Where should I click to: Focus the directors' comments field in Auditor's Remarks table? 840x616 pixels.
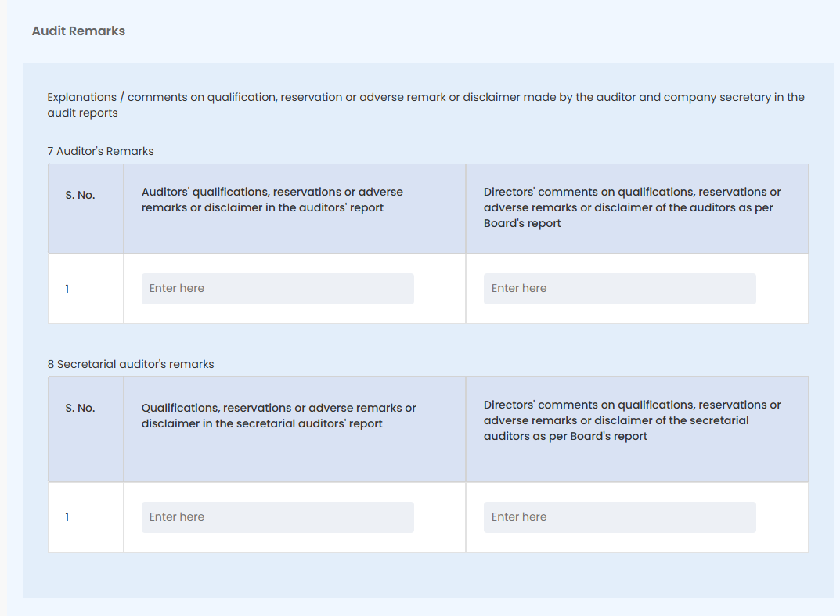pyautogui.click(x=619, y=289)
